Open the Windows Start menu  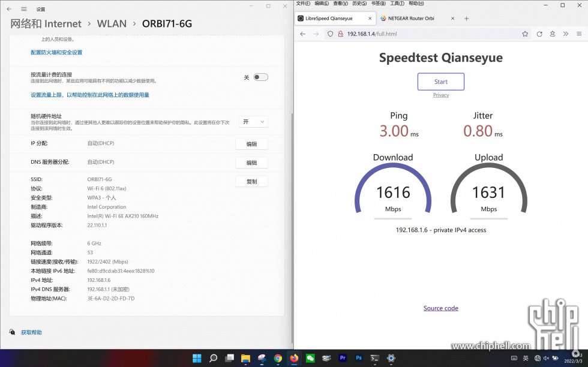coord(197,358)
